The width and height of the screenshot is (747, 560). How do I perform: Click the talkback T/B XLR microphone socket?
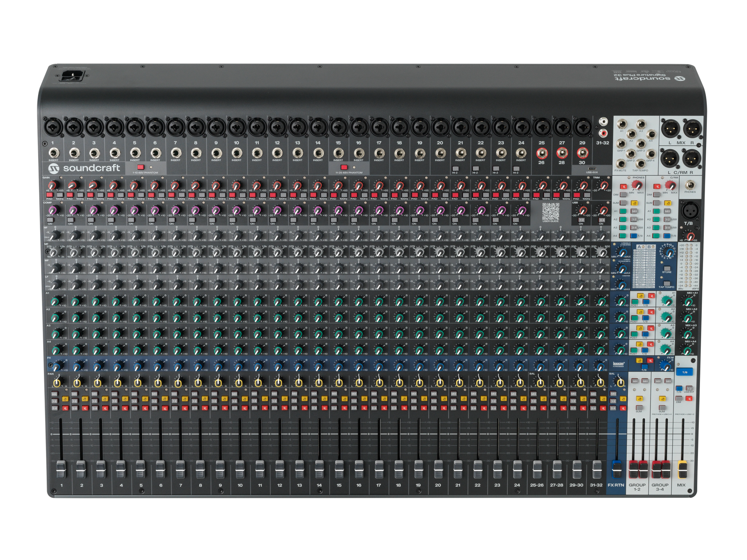coord(690,210)
